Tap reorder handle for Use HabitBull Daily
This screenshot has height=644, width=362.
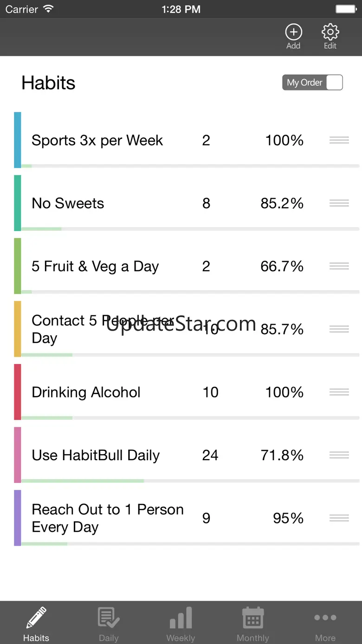pyautogui.click(x=339, y=455)
